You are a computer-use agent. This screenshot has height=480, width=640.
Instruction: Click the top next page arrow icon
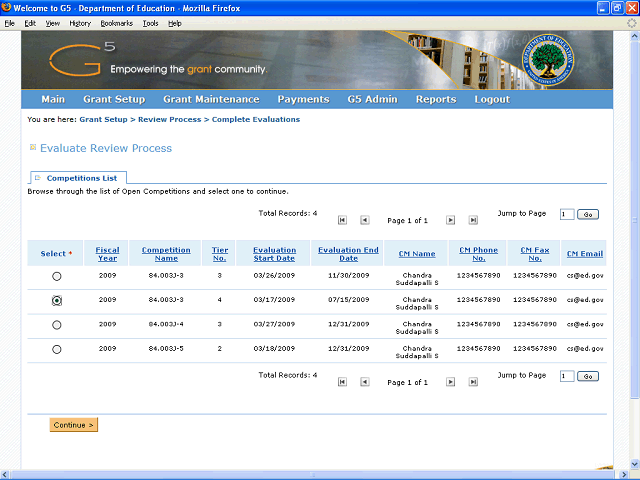[450, 219]
